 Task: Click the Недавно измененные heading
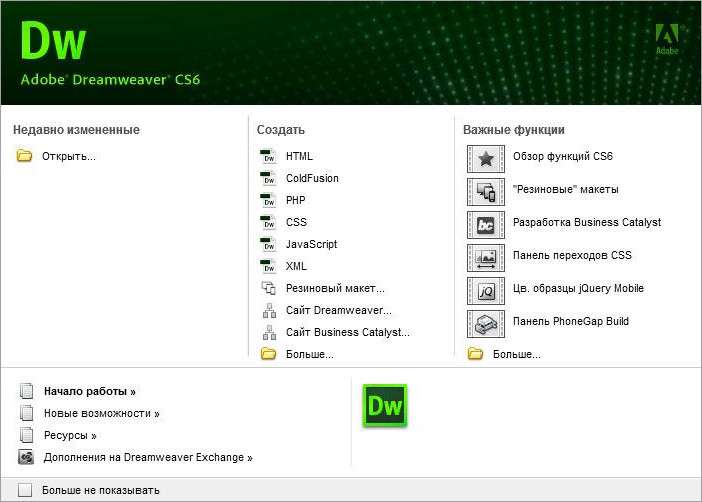77,130
